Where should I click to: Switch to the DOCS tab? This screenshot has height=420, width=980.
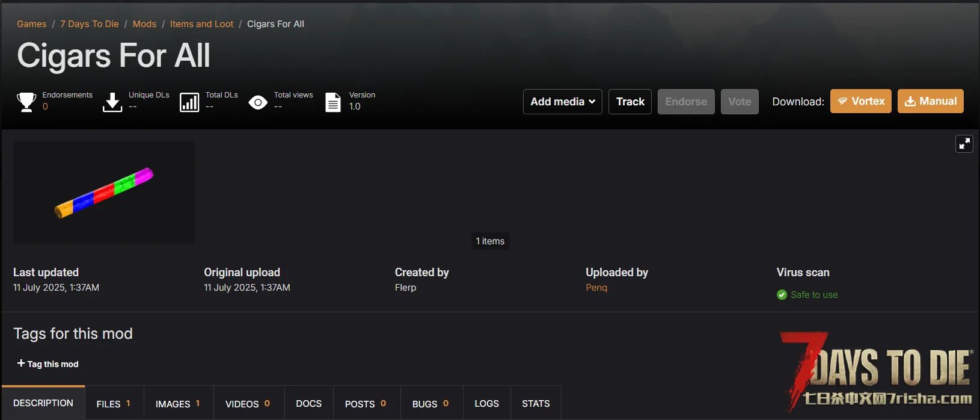click(x=309, y=404)
